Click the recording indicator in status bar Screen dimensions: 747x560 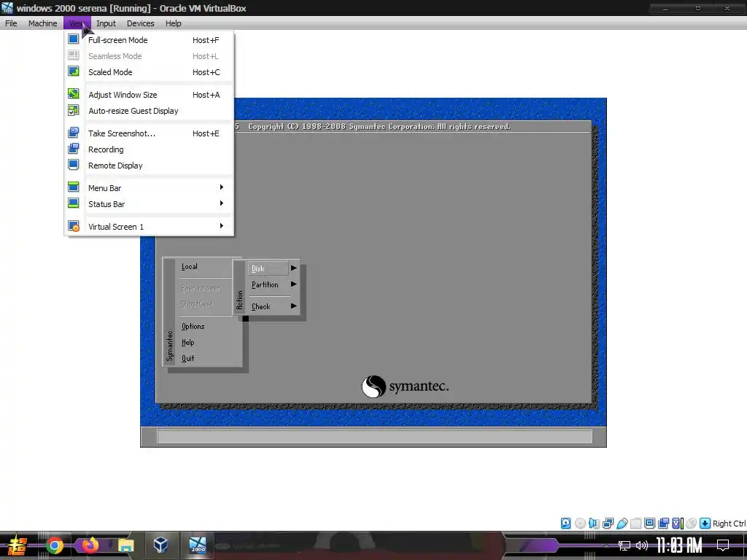click(x=663, y=524)
